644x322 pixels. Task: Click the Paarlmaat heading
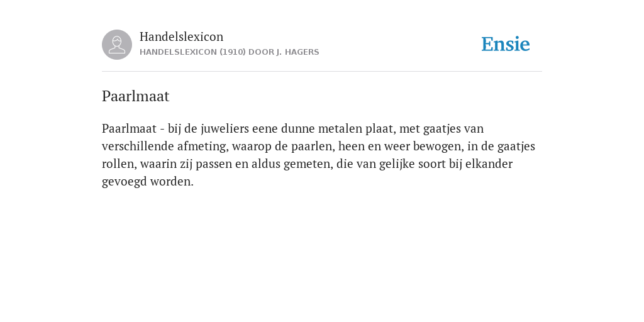click(x=136, y=96)
